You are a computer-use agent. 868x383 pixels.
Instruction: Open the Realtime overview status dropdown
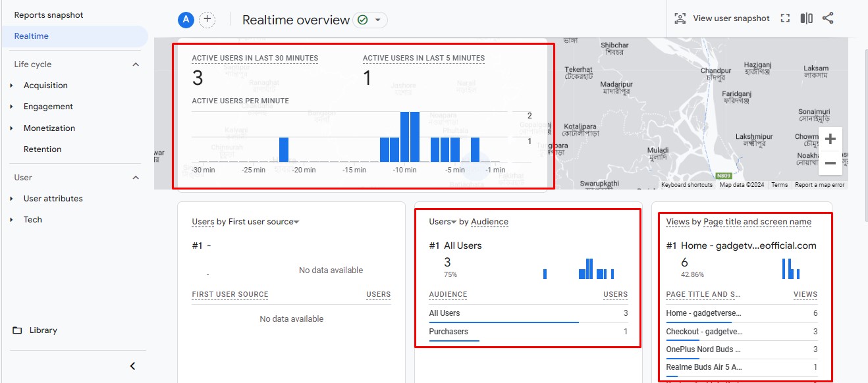(370, 20)
